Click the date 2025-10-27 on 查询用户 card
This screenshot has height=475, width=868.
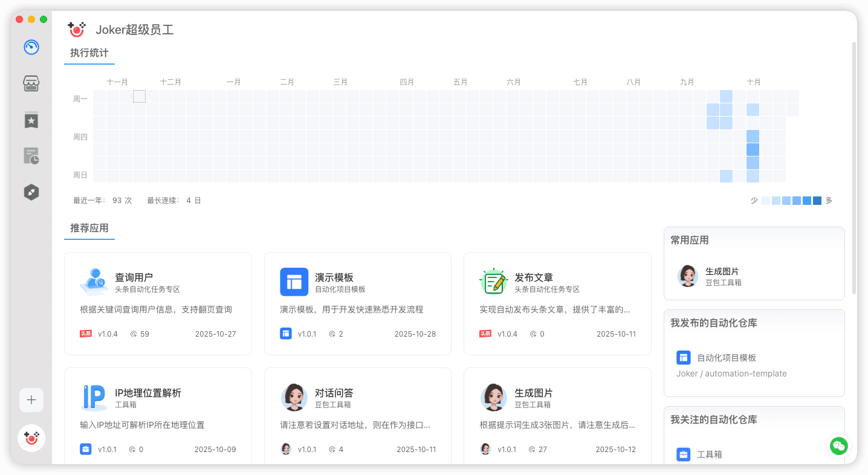pos(215,334)
